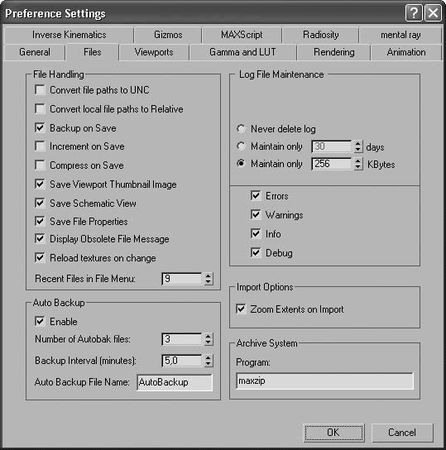446x450 pixels.
Task: Click the Archive System Program field
Action: 325,381
